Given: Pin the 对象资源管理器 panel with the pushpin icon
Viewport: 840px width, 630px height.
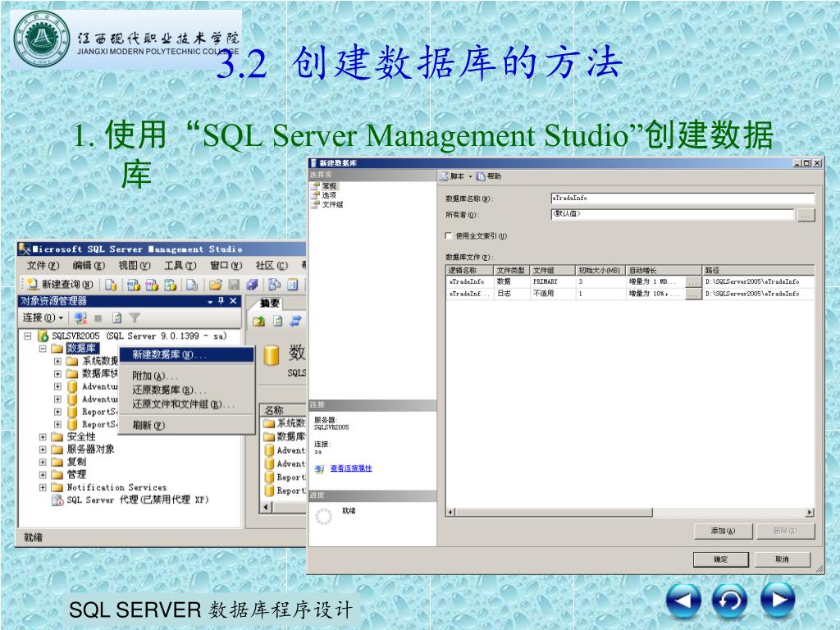Looking at the screenshot, I should coord(221,301).
